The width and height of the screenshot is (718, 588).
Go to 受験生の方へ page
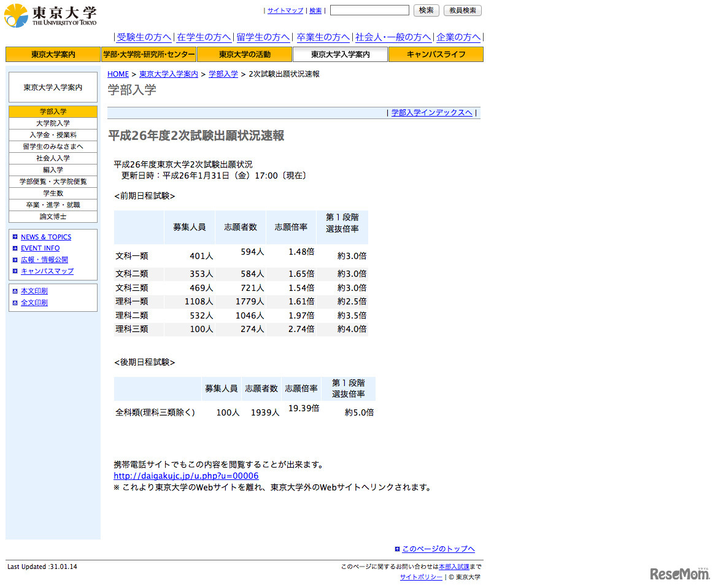click(144, 37)
